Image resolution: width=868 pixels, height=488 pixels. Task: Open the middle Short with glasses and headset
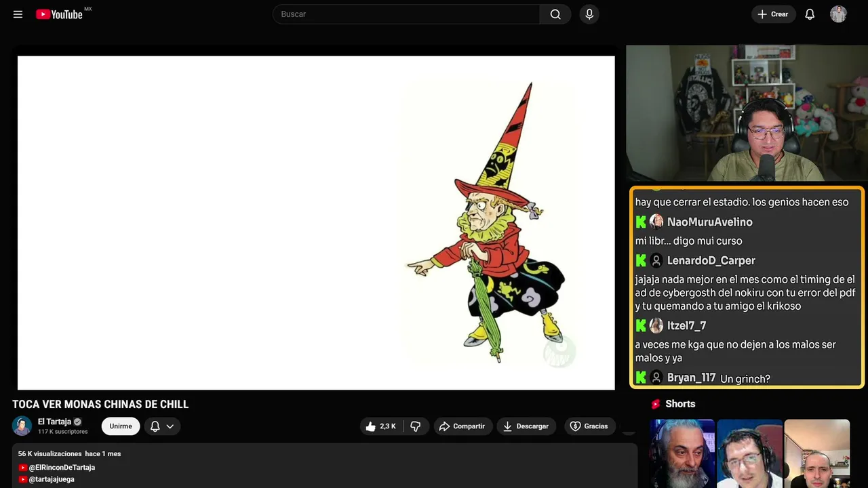coord(749,453)
